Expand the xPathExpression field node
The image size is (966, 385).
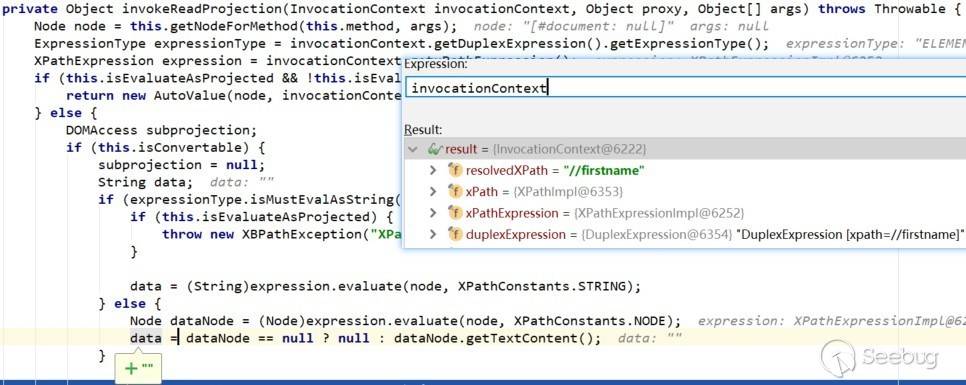(433, 213)
